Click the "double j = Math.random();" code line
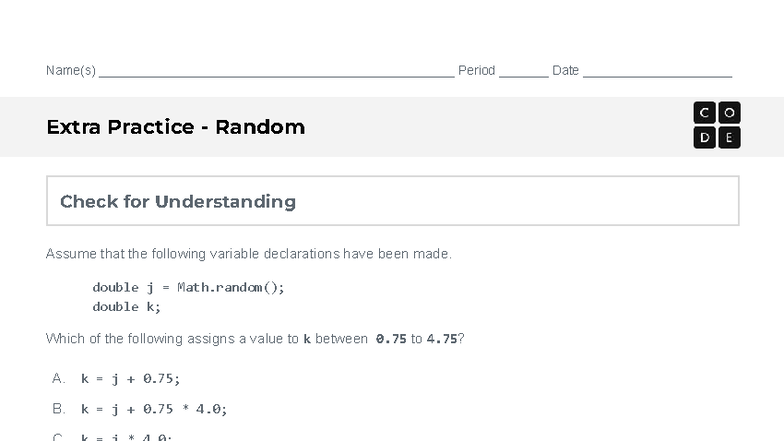The height and width of the screenshot is (441, 784). pyautogui.click(x=188, y=287)
